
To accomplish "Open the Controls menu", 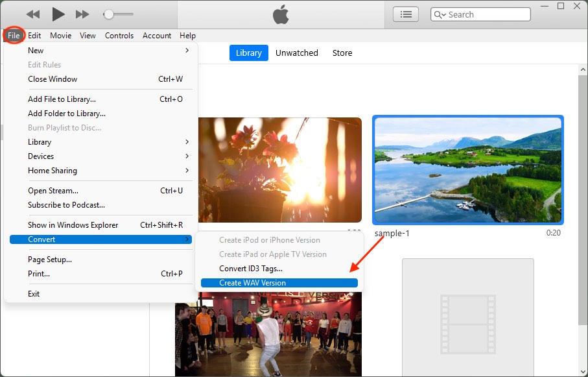I will tap(119, 36).
